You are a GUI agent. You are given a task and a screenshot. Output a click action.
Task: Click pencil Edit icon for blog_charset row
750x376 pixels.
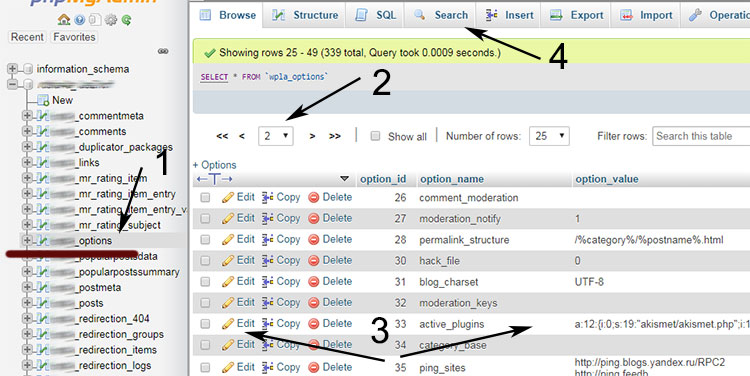click(x=228, y=282)
